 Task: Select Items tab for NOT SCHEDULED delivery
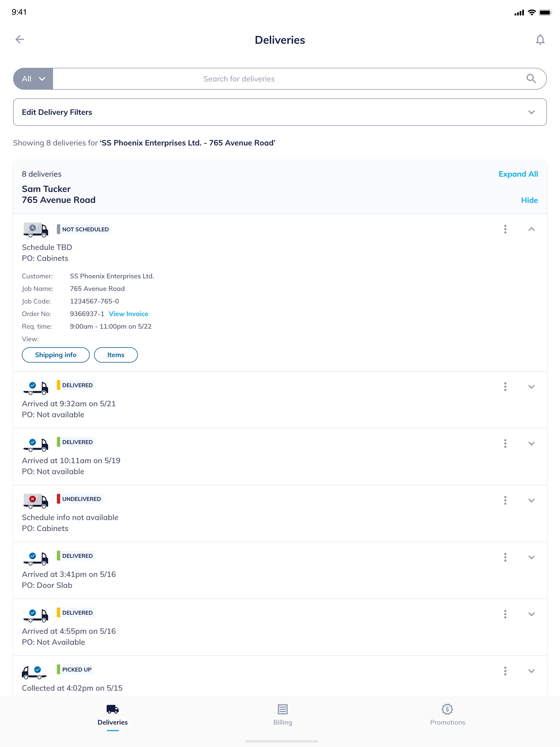click(x=115, y=354)
